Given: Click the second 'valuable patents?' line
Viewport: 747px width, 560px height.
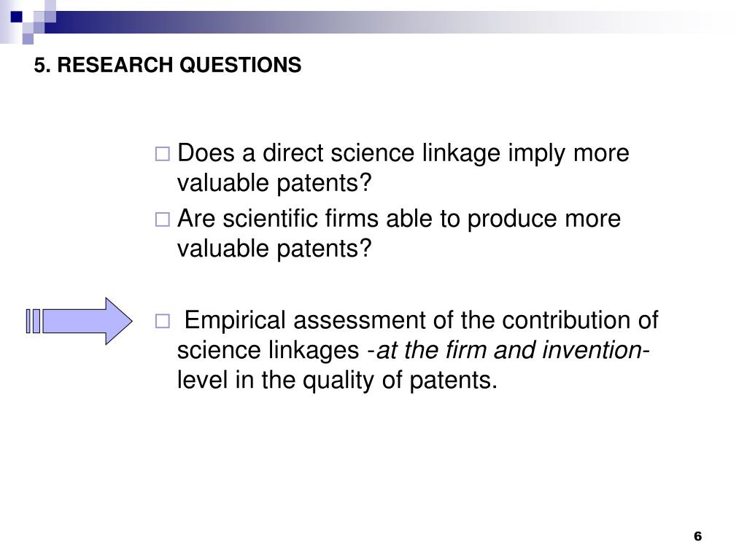Looking at the screenshot, I should tap(274, 249).
